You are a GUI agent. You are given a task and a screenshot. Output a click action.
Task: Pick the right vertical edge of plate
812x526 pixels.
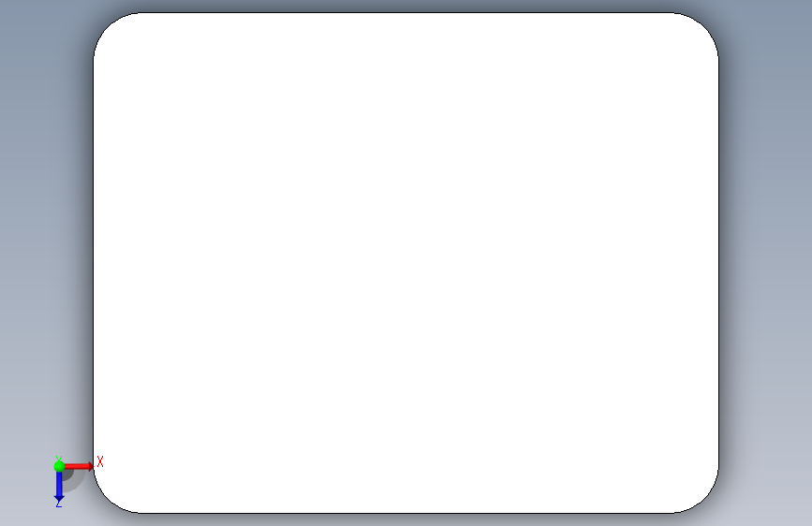718,263
